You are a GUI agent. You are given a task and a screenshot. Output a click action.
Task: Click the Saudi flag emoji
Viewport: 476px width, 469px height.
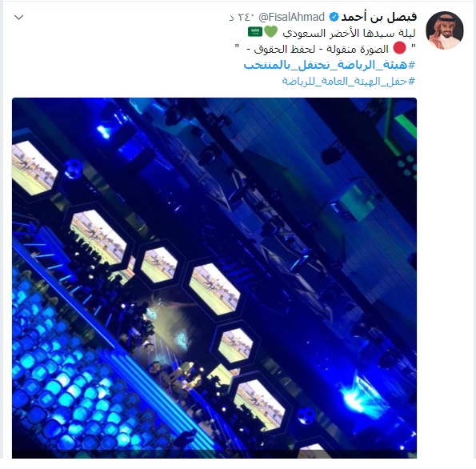(x=255, y=32)
